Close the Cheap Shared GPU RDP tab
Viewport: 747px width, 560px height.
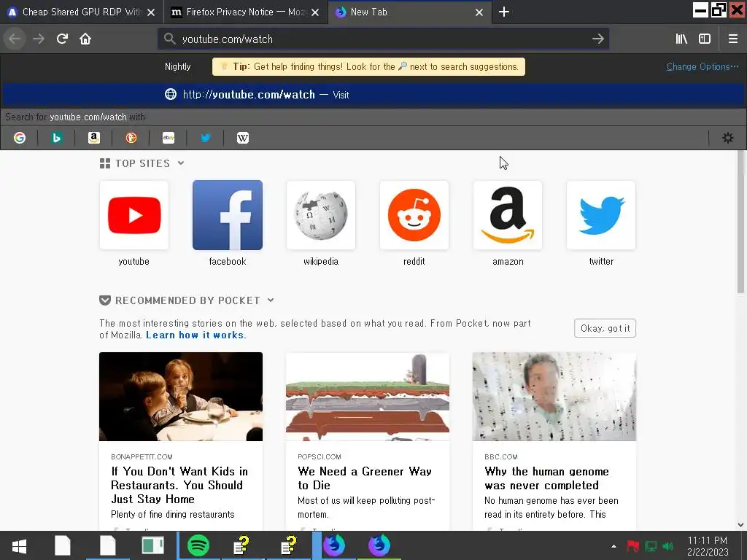click(151, 12)
